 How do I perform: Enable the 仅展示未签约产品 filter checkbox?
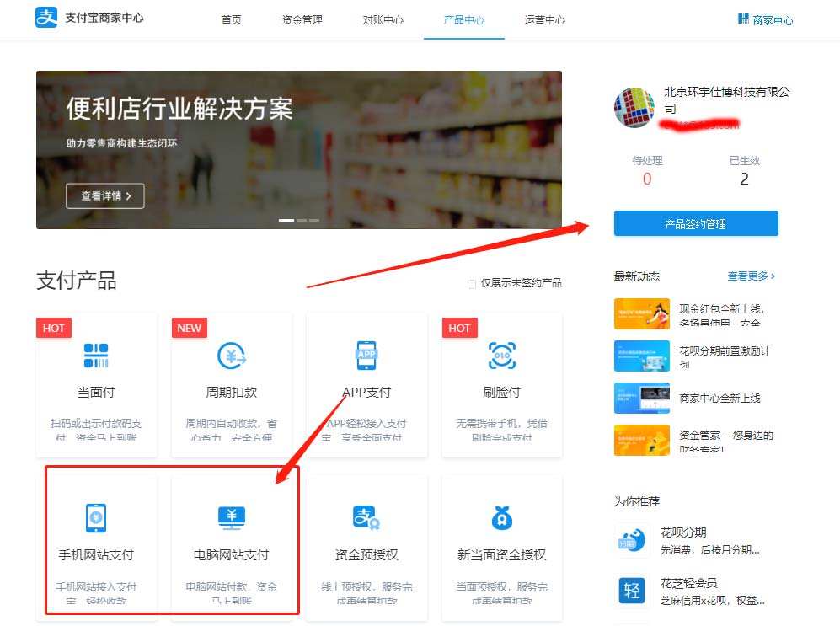pyautogui.click(x=471, y=284)
